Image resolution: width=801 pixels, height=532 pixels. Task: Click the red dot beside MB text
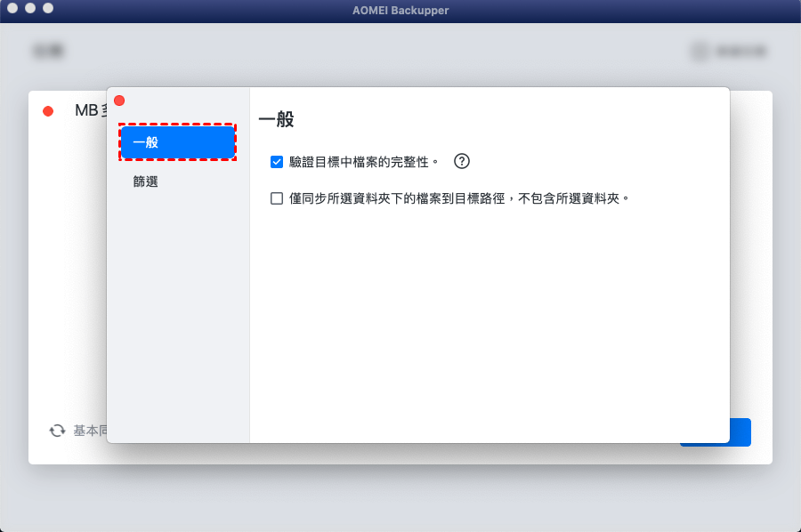(48, 111)
